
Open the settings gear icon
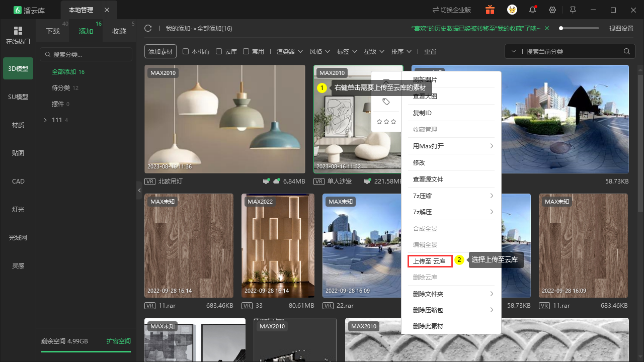(x=552, y=10)
